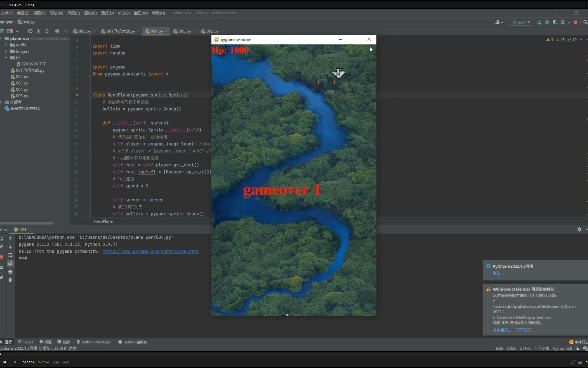Image resolution: width=588 pixels, height=368 pixels.
Task: Open 003.py in the project tree
Action: point(22,83)
